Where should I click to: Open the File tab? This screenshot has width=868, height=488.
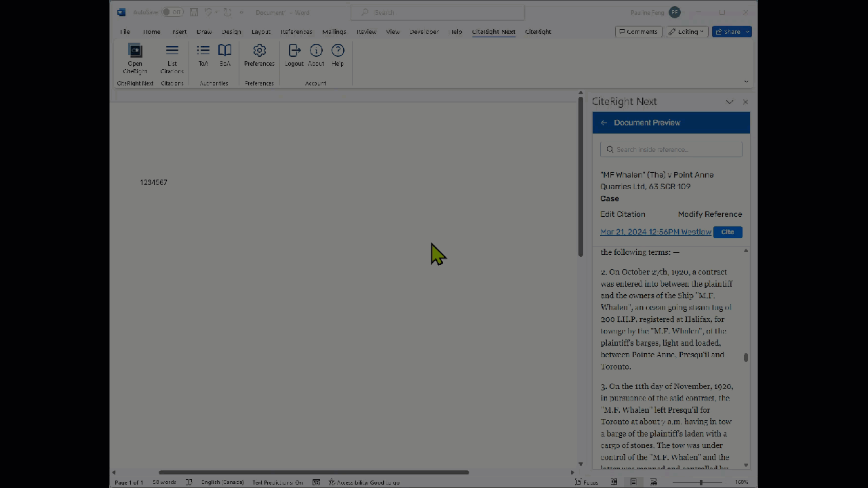(x=125, y=32)
